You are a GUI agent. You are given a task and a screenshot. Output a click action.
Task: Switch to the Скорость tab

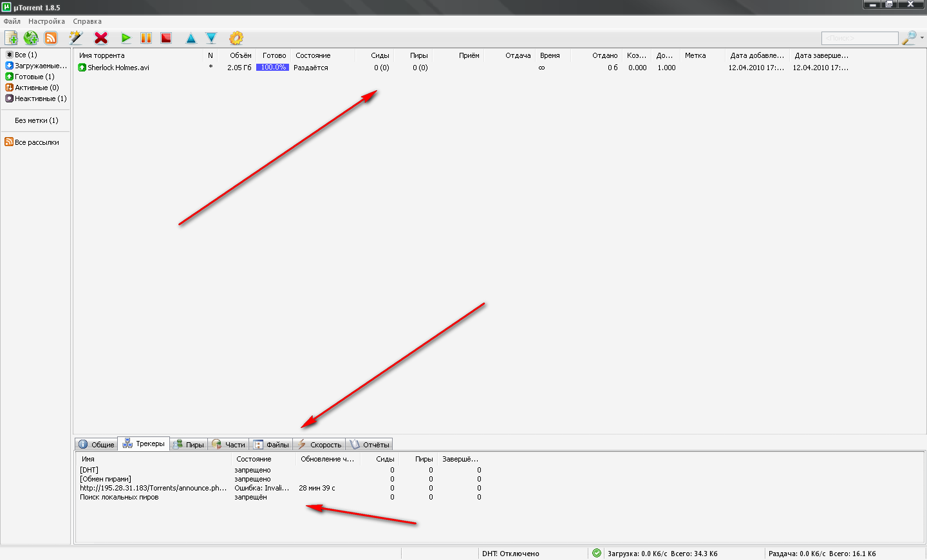coord(319,445)
